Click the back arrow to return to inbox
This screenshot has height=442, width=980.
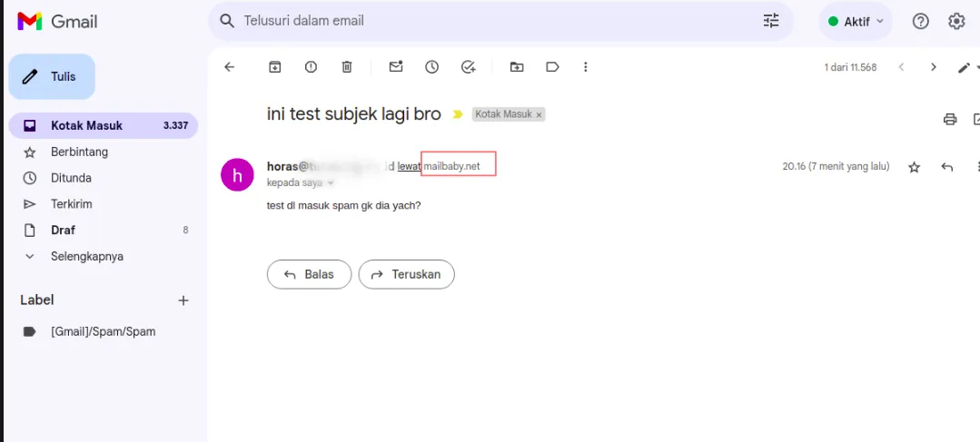click(x=230, y=67)
